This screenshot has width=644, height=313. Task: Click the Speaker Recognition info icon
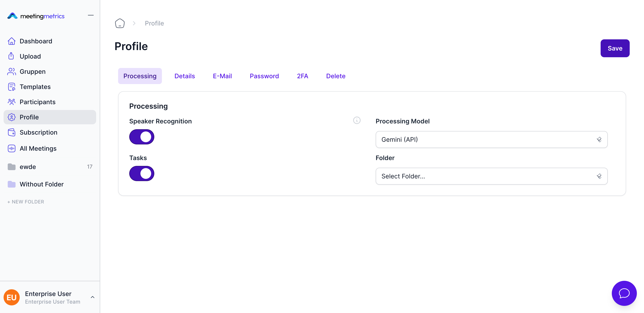click(357, 120)
